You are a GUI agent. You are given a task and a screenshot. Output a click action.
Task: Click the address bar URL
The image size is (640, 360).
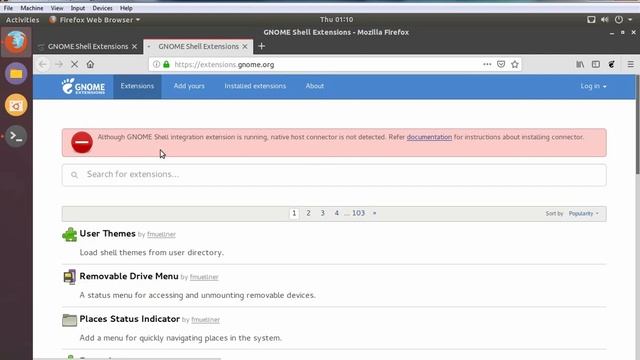click(224, 64)
